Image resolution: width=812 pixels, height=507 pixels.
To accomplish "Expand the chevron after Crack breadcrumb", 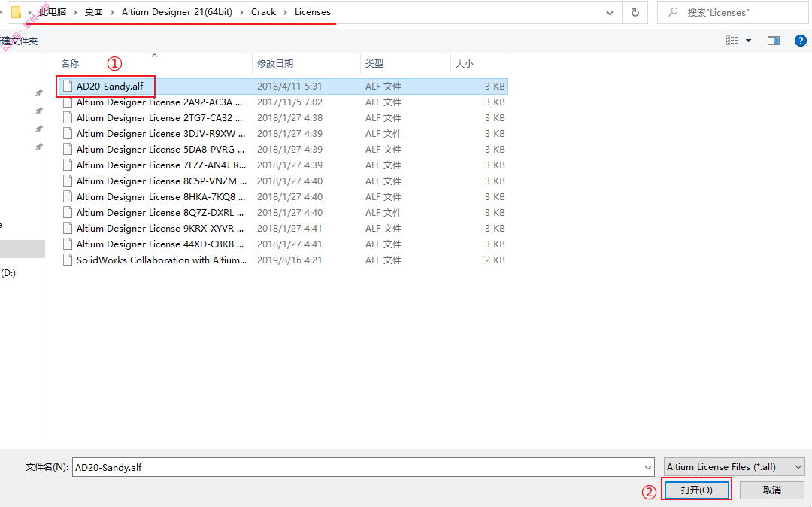I will click(285, 12).
